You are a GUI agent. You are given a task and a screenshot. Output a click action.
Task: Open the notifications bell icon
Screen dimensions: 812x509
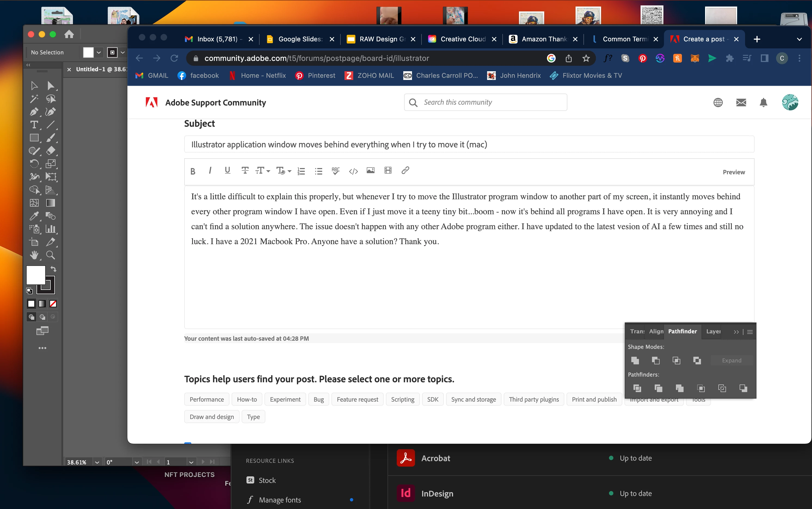[x=763, y=102]
